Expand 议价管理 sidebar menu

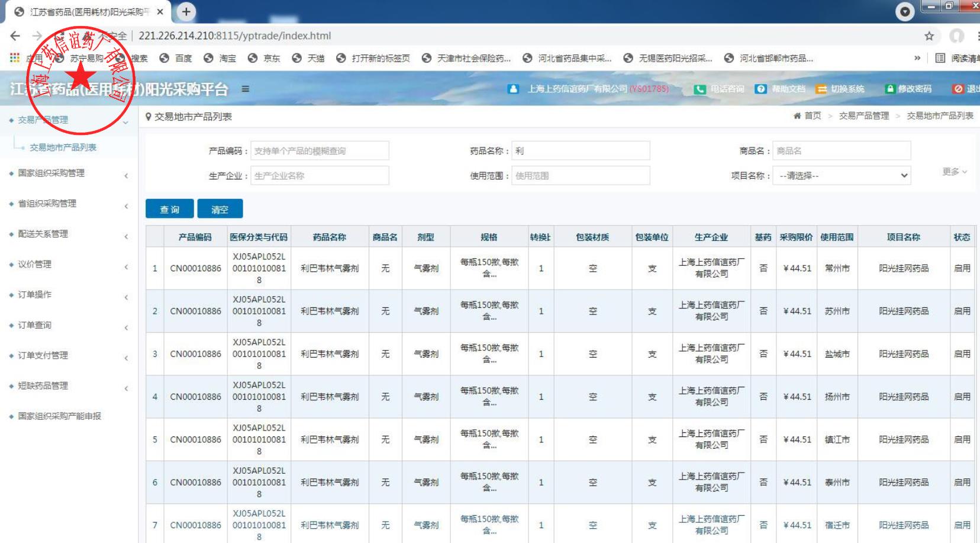69,265
